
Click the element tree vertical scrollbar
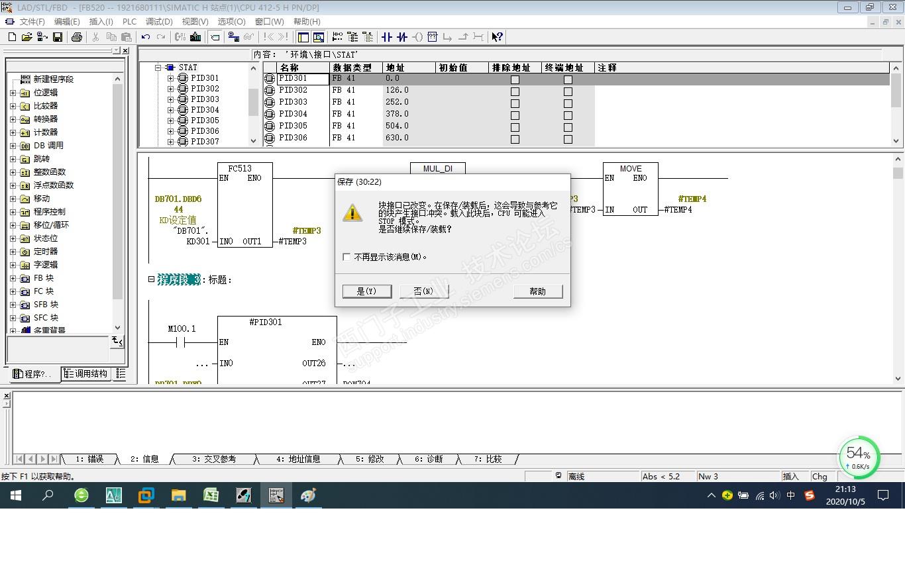pyautogui.click(x=117, y=203)
